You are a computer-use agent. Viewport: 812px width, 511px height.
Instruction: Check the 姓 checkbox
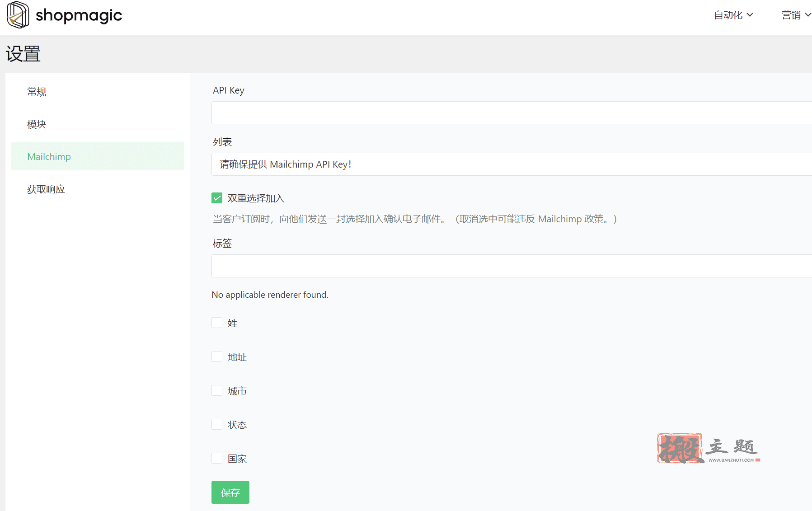click(x=217, y=323)
